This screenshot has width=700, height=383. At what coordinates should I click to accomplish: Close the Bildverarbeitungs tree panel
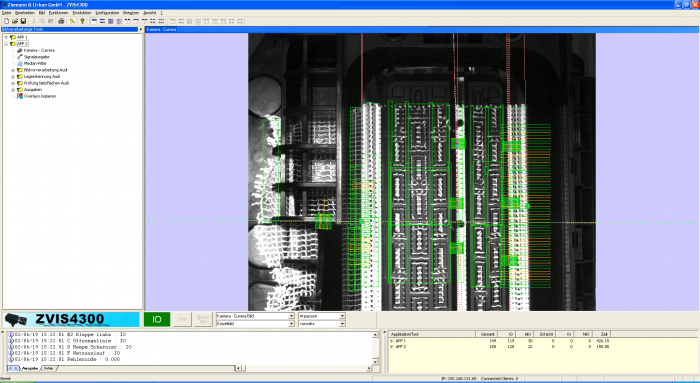coord(140,29)
